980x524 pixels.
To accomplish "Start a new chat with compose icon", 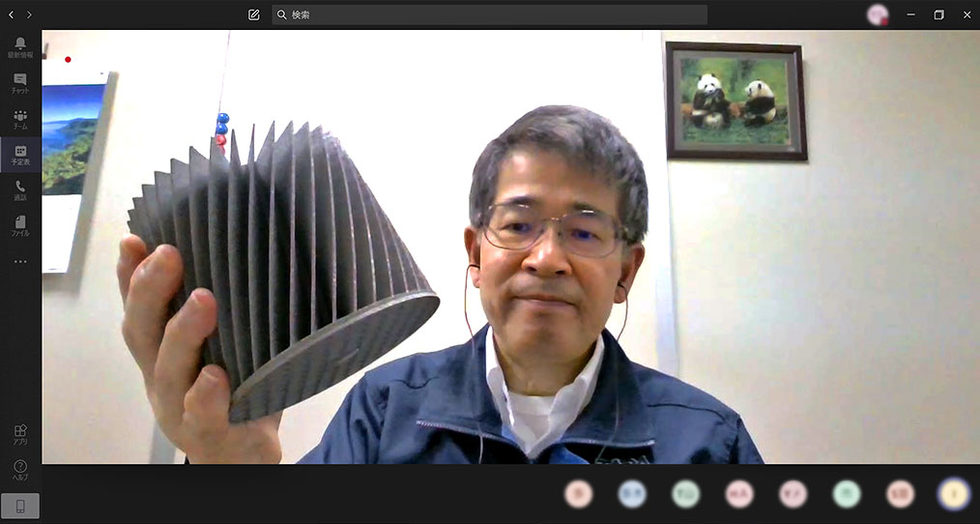I will [x=253, y=15].
